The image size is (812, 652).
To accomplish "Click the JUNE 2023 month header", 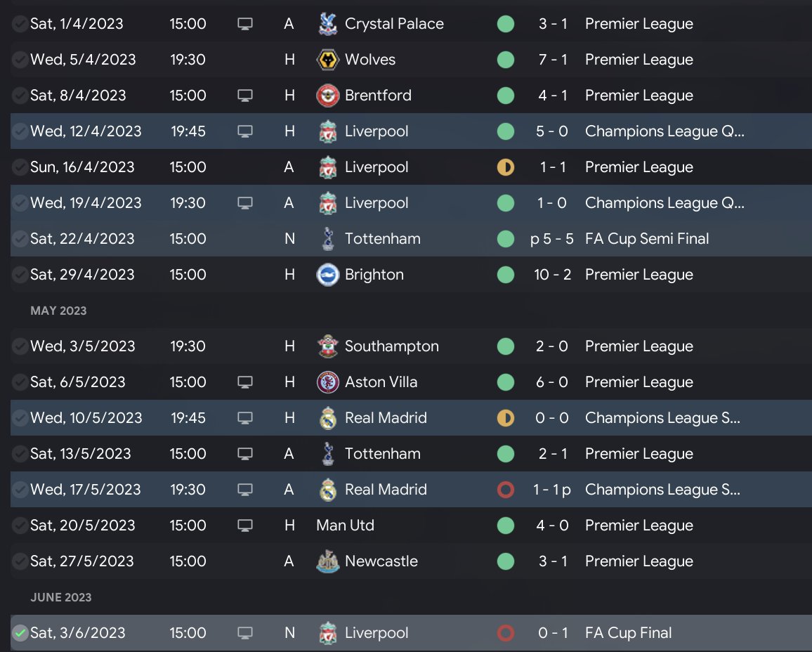I will point(61,597).
